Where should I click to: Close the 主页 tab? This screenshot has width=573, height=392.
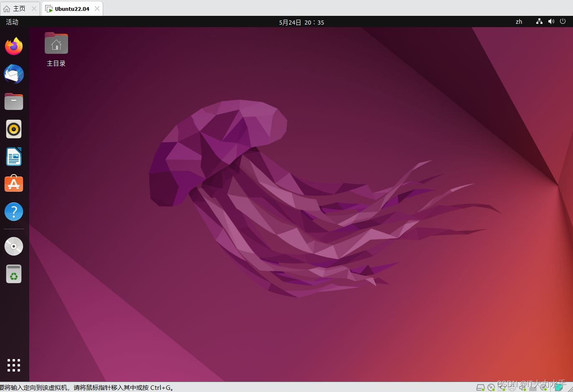[34, 8]
